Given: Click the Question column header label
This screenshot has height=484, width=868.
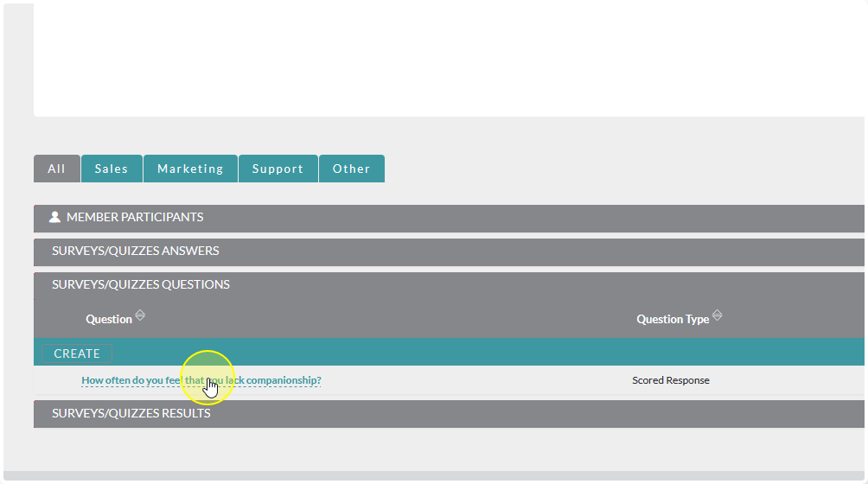Looking at the screenshot, I should pos(109,320).
